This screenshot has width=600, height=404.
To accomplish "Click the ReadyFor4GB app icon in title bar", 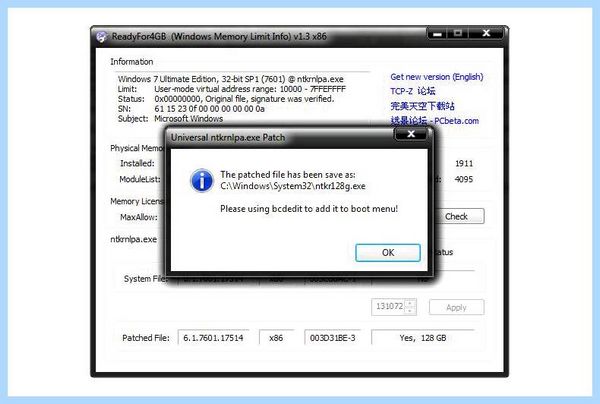I will (x=102, y=37).
